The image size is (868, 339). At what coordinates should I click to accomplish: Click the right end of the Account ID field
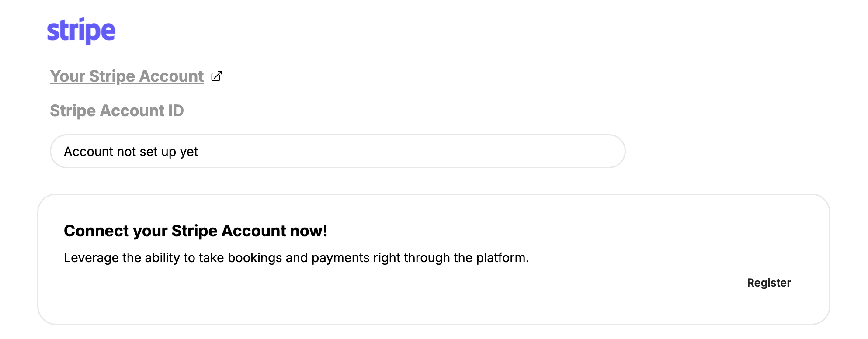pyautogui.click(x=603, y=151)
